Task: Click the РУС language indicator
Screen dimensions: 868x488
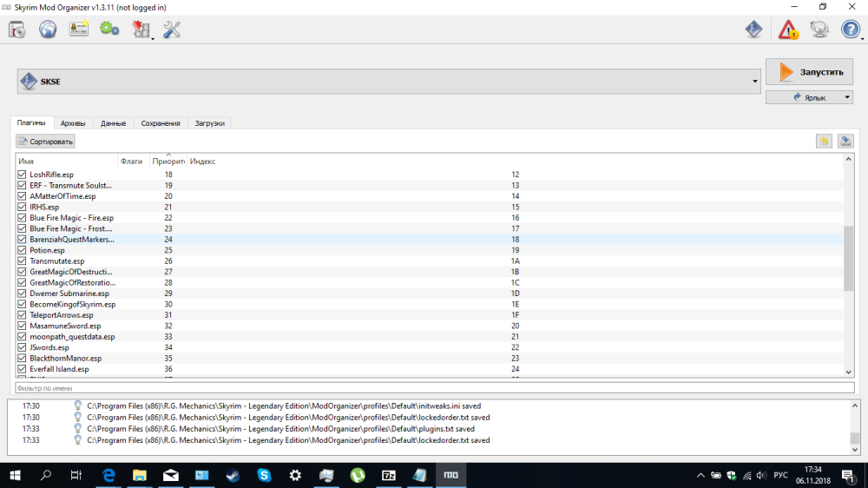Action: (780, 475)
